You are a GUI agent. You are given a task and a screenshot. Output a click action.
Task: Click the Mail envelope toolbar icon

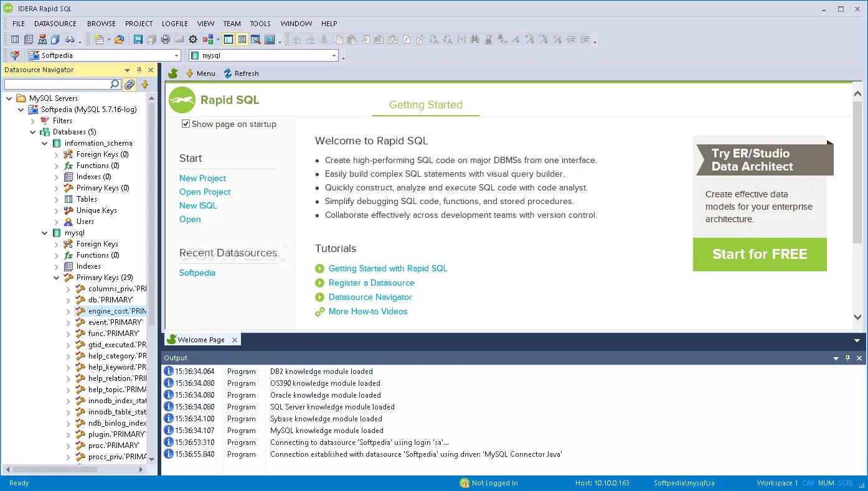tap(179, 39)
